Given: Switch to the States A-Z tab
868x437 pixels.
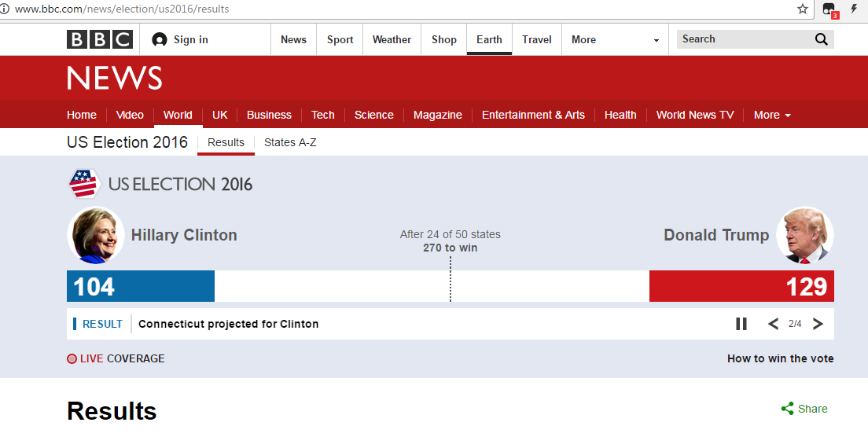Looking at the screenshot, I should (x=290, y=142).
